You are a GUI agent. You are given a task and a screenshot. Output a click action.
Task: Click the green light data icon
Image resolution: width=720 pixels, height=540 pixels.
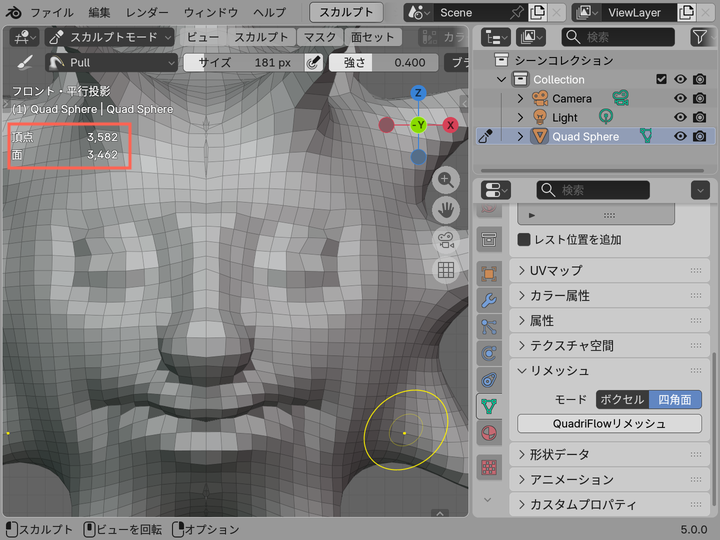[606, 117]
